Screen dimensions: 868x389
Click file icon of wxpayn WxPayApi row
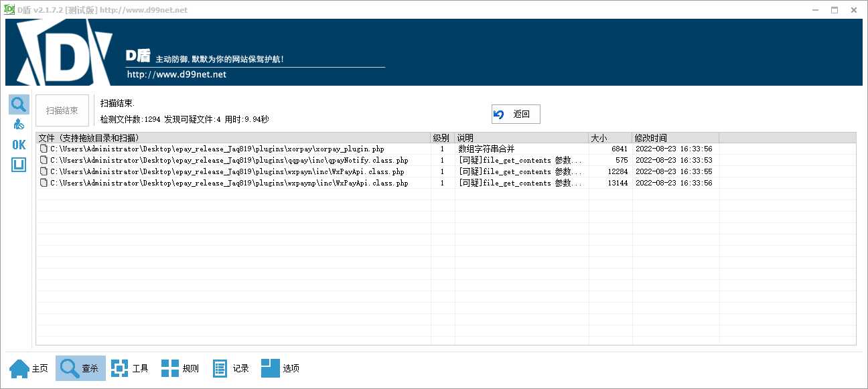44,171
